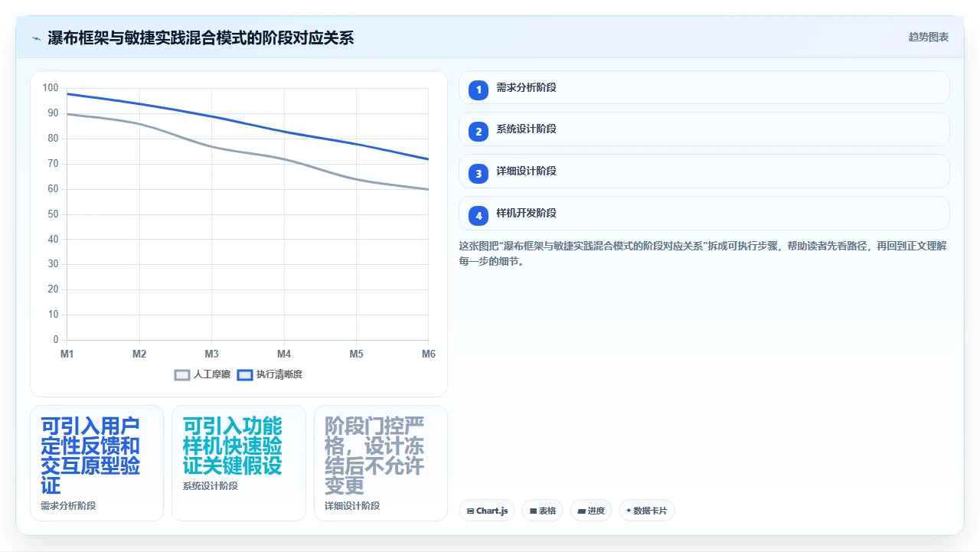
Task: Click the M5 x-axis label
Action: 357,354
